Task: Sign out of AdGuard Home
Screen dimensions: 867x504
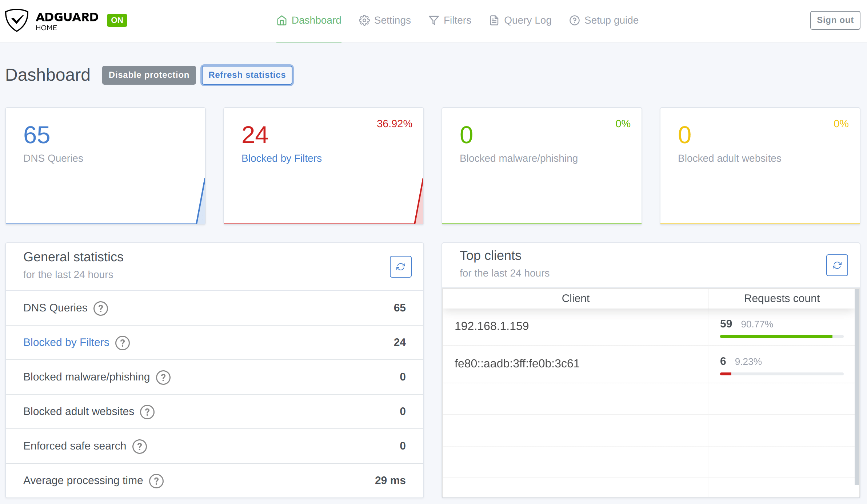Action: [835, 20]
